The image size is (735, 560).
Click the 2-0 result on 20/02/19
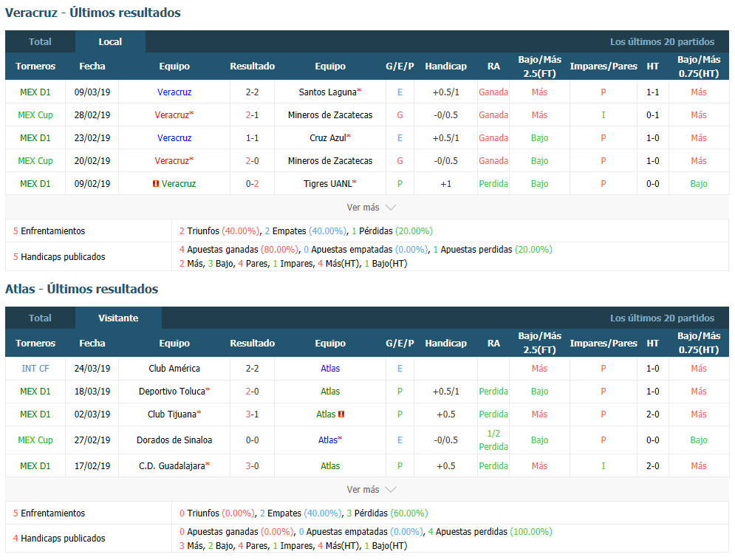252,161
